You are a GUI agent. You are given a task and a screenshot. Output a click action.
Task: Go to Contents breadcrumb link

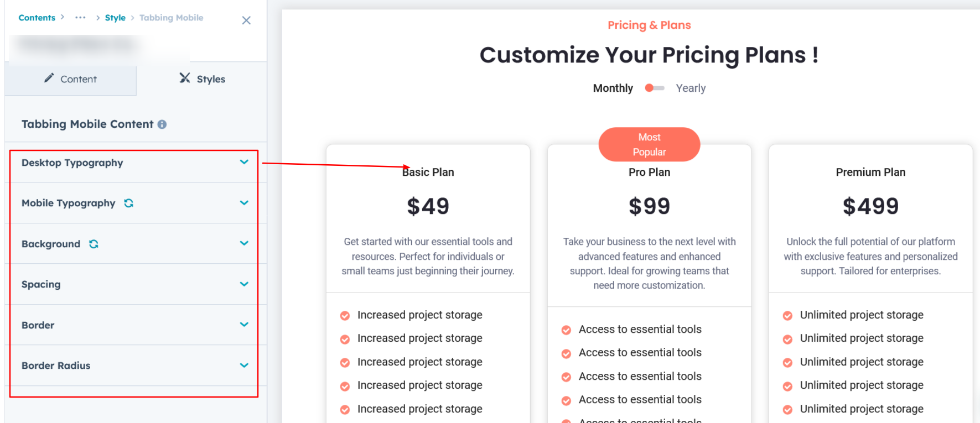(x=37, y=18)
